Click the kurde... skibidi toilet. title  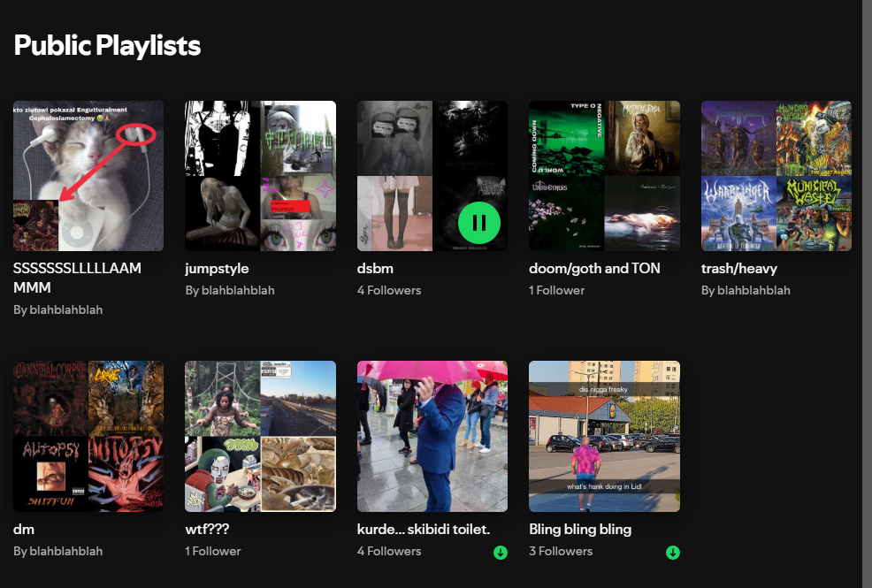[x=424, y=529]
